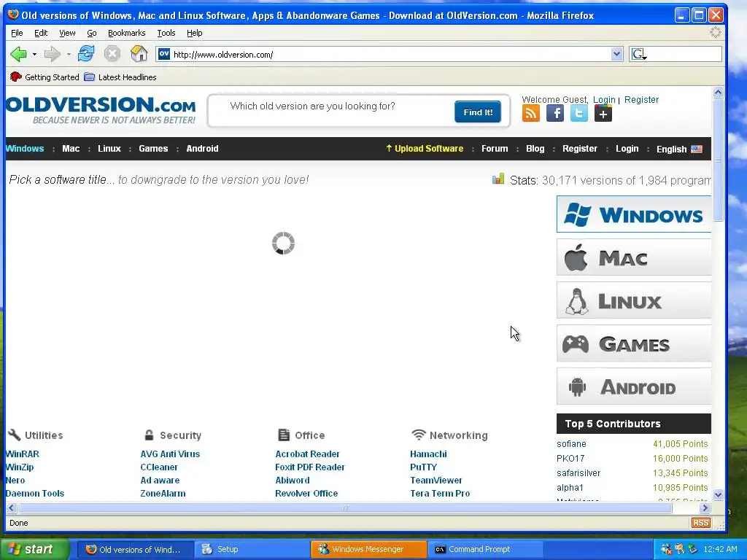Open the PuTTY link
This screenshot has height=560, width=747.
pos(424,467)
